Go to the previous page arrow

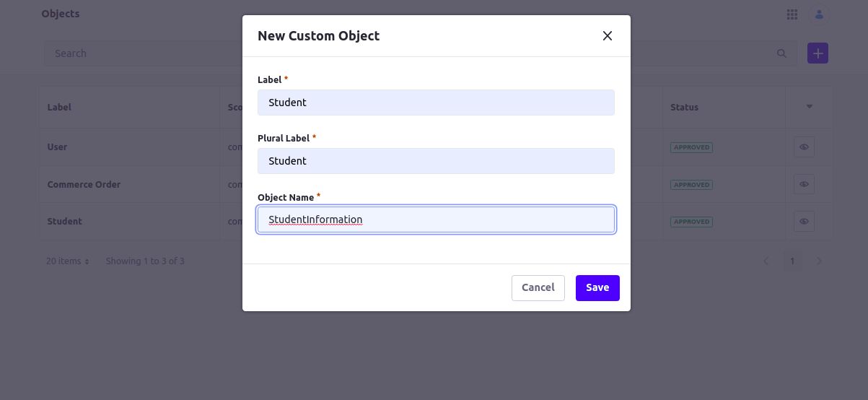[766, 261]
